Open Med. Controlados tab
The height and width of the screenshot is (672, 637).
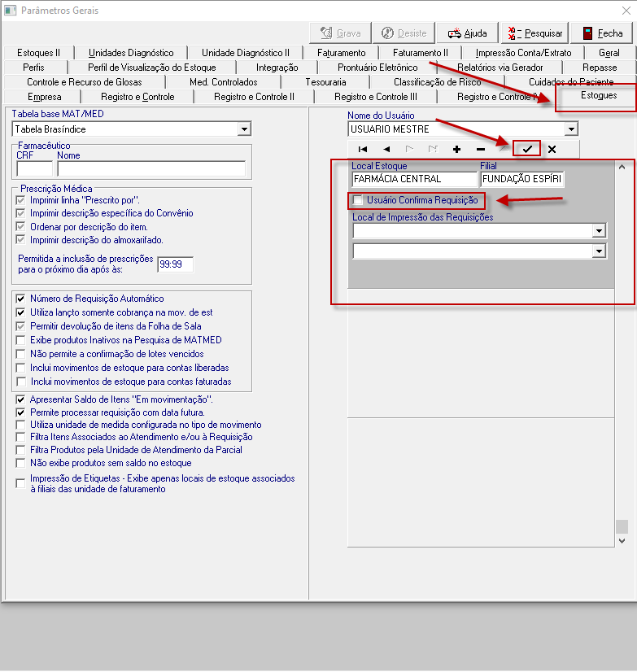coord(224,82)
